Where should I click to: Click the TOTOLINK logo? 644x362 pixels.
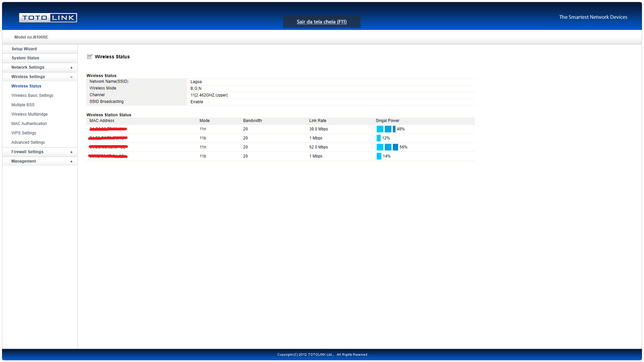tap(48, 18)
